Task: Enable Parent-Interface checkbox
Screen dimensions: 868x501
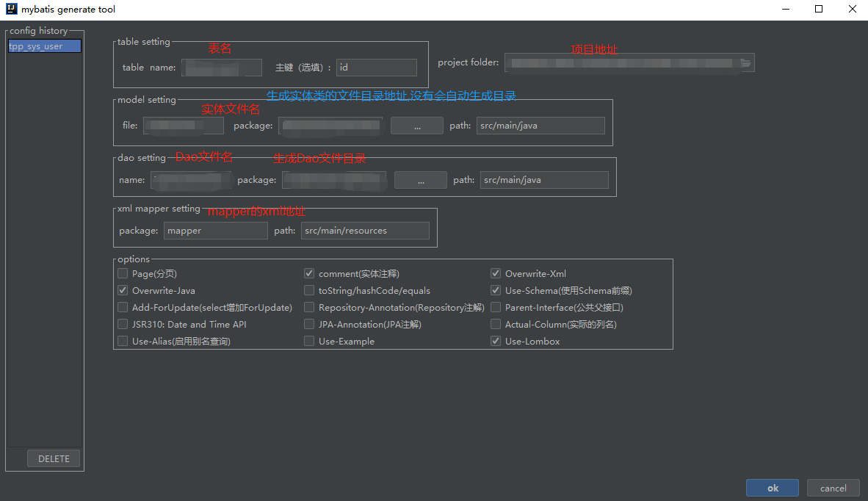Action: click(x=496, y=307)
